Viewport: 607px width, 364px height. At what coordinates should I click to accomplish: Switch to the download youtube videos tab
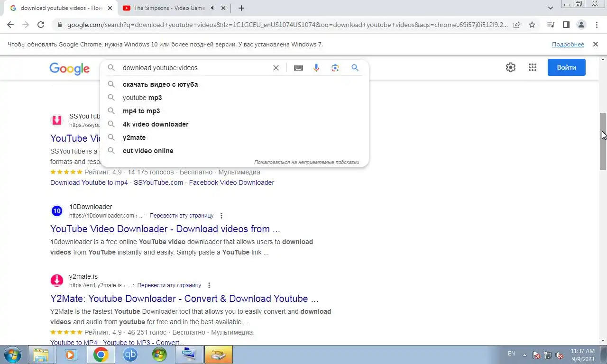60,8
